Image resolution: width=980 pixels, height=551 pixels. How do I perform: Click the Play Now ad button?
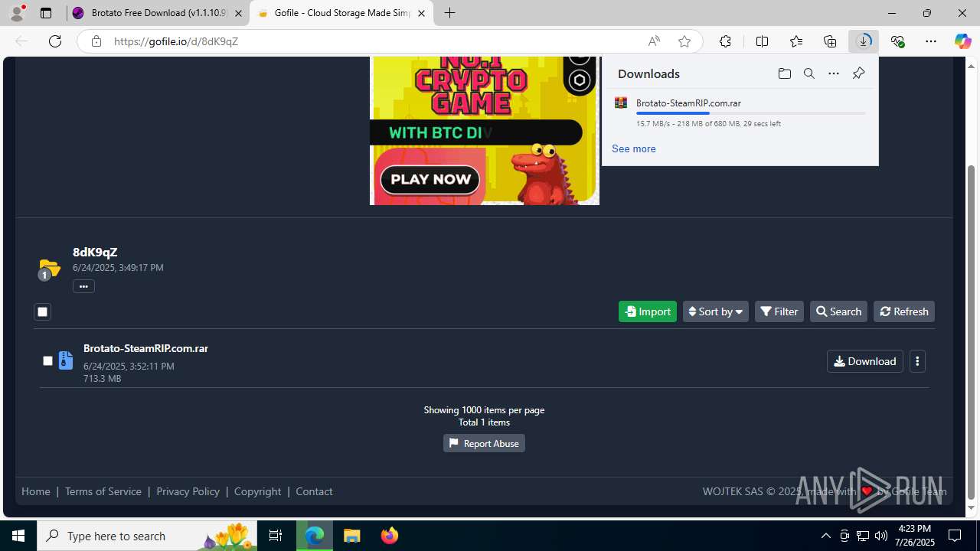click(430, 180)
